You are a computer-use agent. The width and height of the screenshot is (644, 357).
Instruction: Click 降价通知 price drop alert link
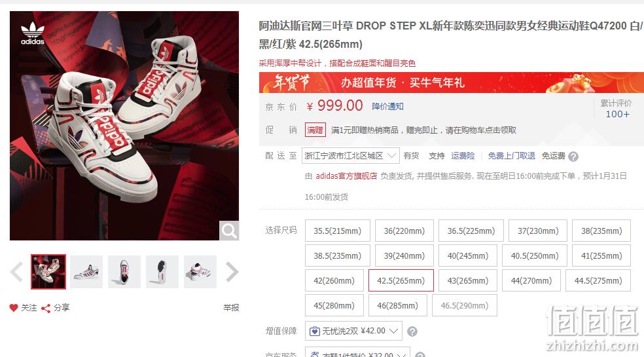(x=387, y=107)
